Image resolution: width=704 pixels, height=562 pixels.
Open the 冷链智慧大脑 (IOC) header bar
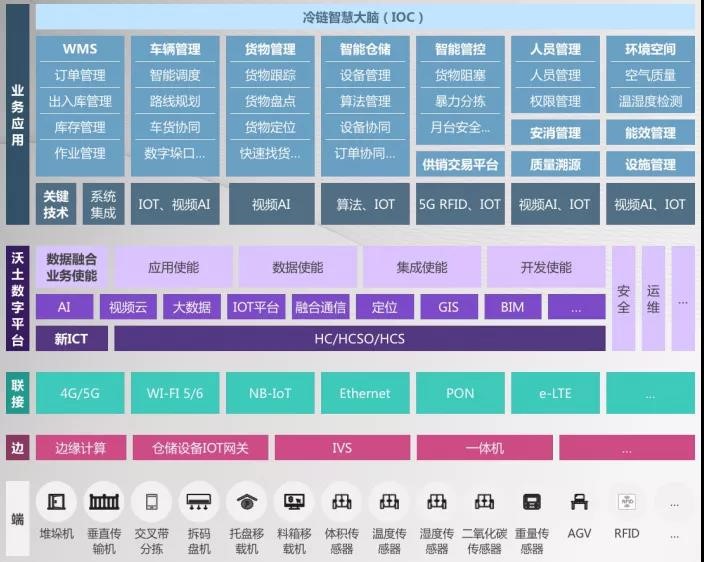click(365, 17)
